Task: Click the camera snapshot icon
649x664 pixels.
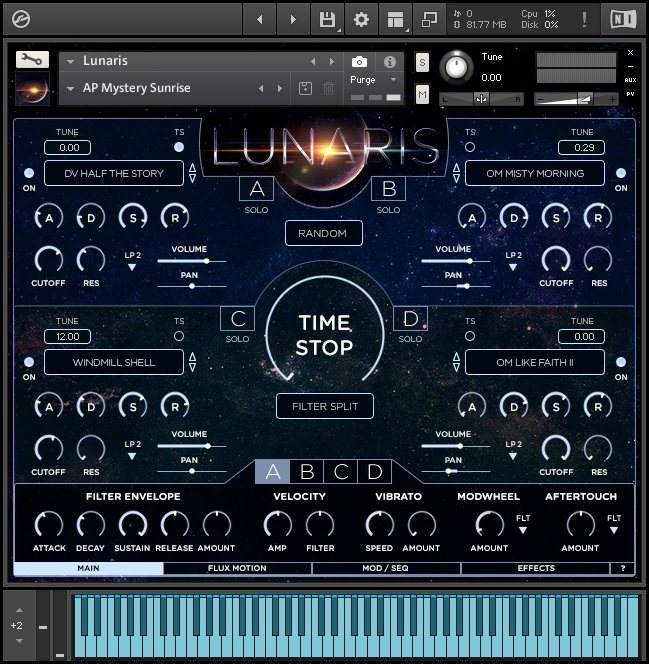Action: pyautogui.click(x=359, y=62)
